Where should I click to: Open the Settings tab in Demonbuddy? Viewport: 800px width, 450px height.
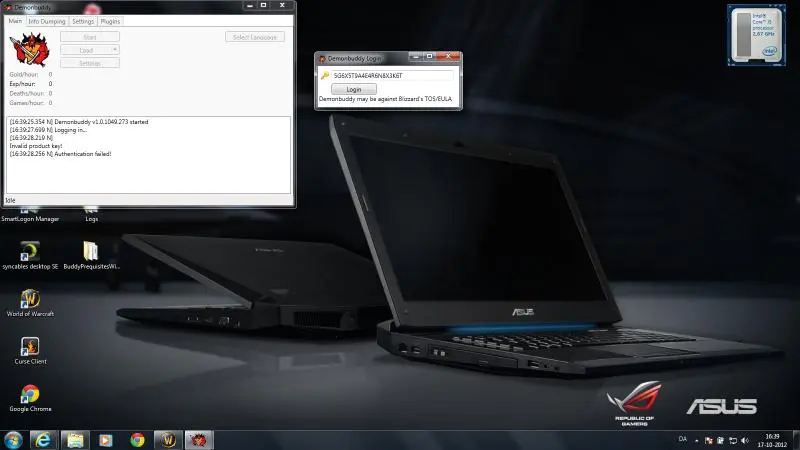(x=83, y=21)
